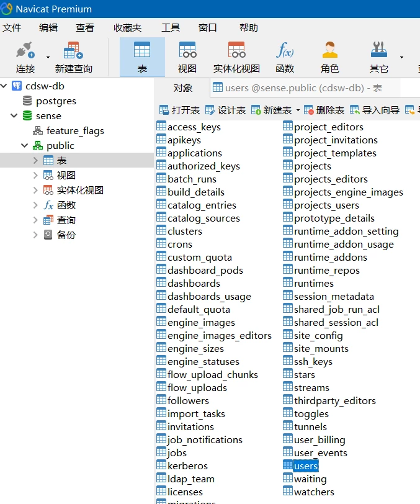The width and height of the screenshot is (420, 504).
Task: Open Materialized View (实体化视图) toolbar button
Action: coord(236,57)
